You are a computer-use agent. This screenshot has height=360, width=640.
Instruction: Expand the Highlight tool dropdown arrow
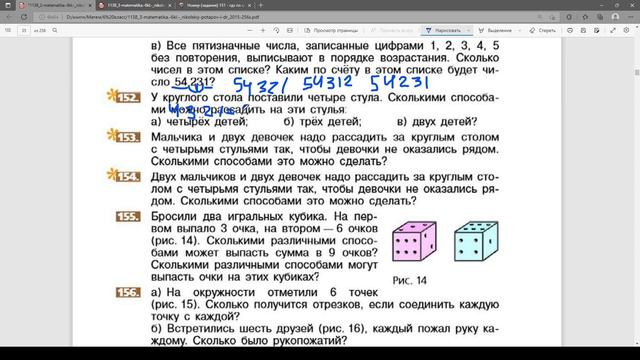click(x=519, y=30)
